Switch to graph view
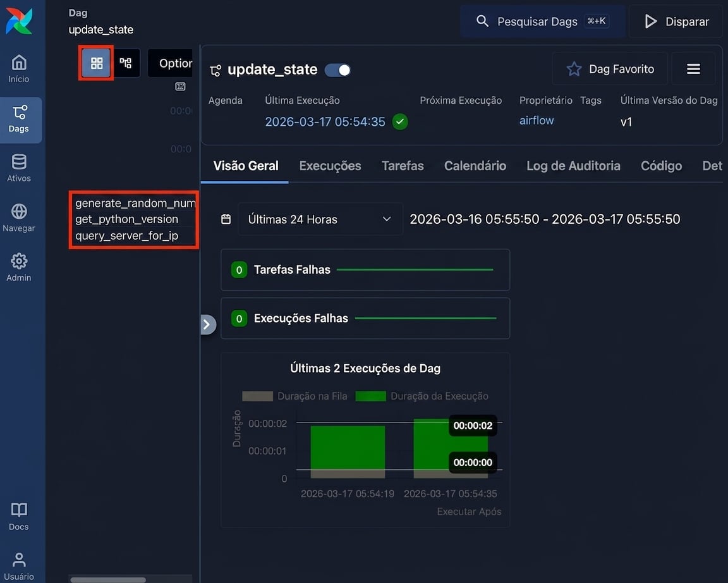 (x=126, y=63)
